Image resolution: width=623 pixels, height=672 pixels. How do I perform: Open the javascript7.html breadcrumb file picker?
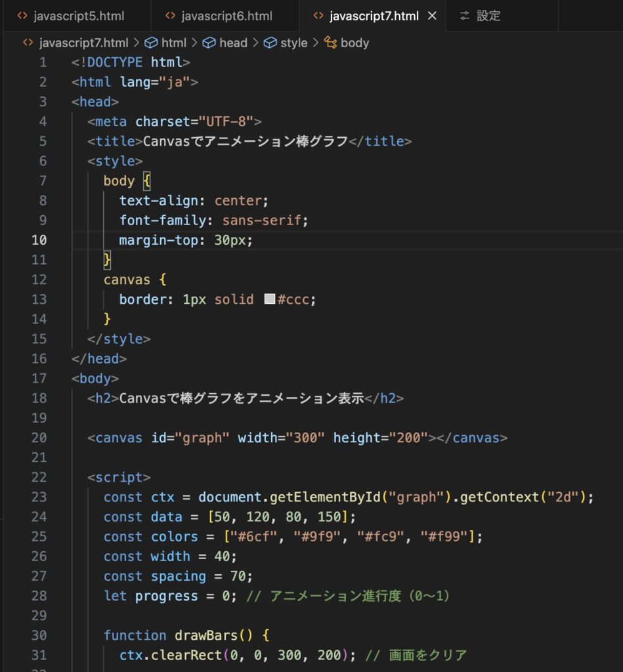click(x=83, y=43)
